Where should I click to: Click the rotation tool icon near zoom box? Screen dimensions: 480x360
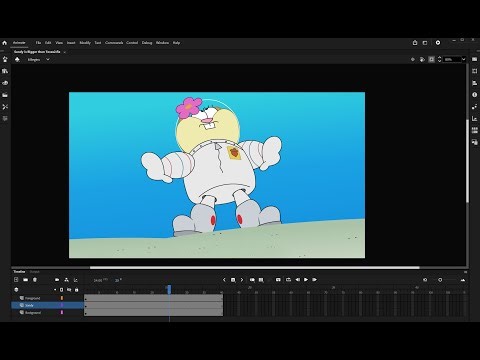tap(422, 59)
